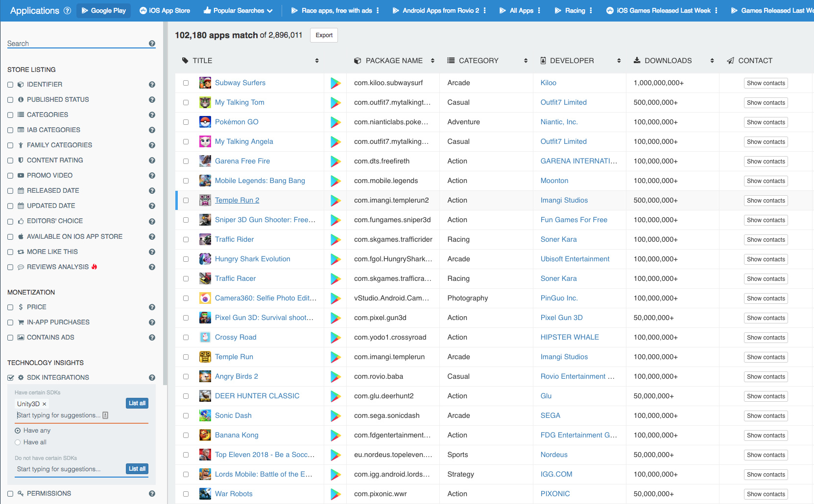Viewport: 814px width, 504px height.
Task: Click Google Play icon in Traffic Rider row
Action: [335, 239]
